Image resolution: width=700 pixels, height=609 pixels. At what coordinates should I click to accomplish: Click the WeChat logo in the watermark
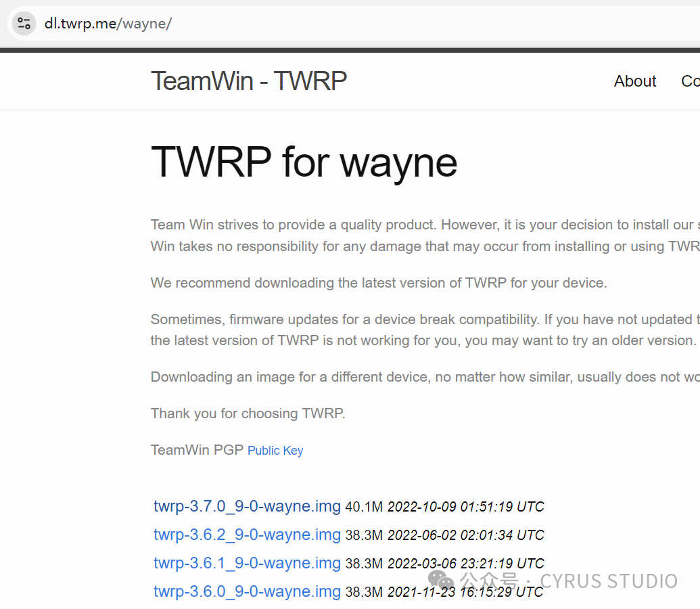pyautogui.click(x=440, y=580)
